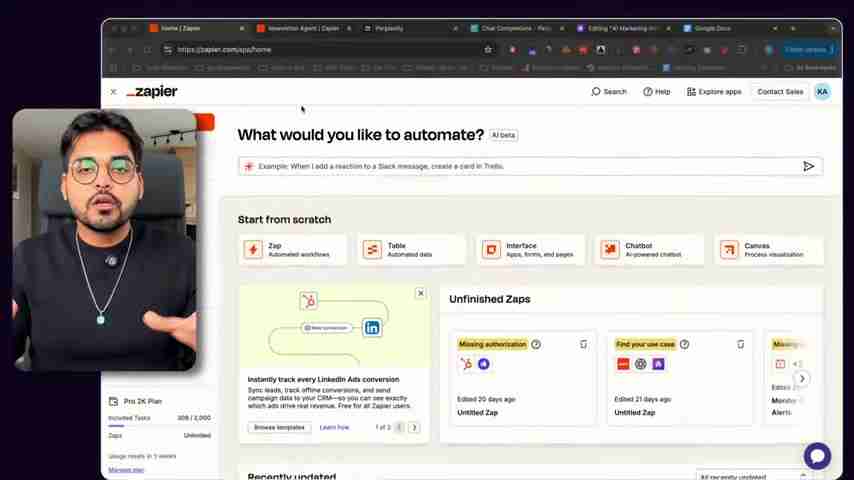The width and height of the screenshot is (854, 480).
Task: Open the Zapier logo home link
Action: pyautogui.click(x=152, y=92)
